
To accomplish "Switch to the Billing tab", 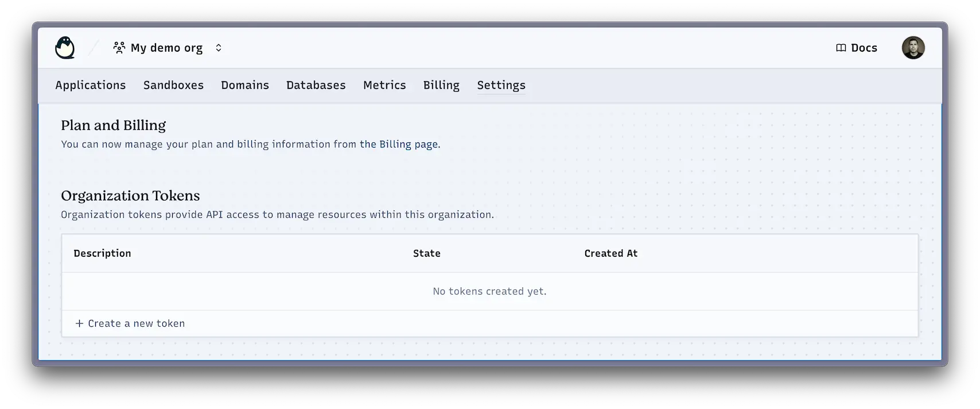I will [441, 85].
